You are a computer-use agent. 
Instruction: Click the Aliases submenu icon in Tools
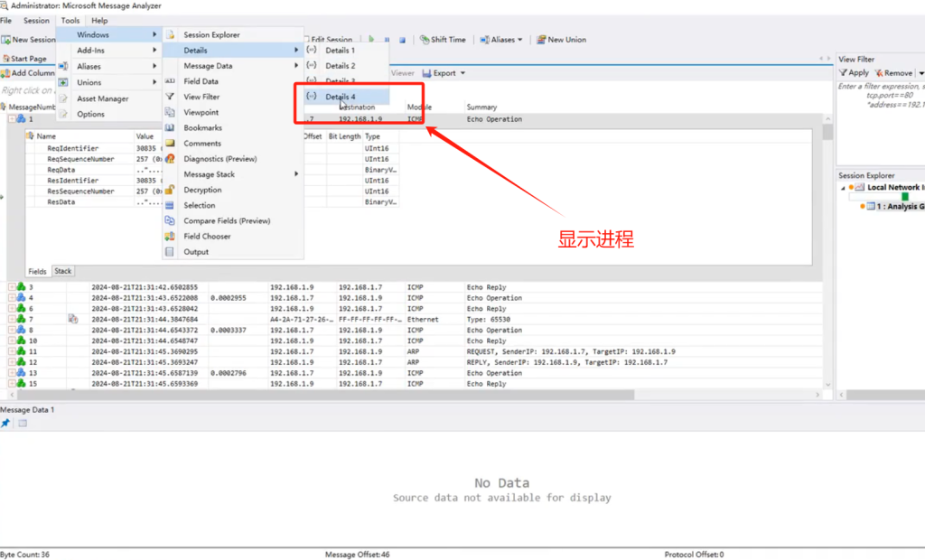click(x=63, y=66)
